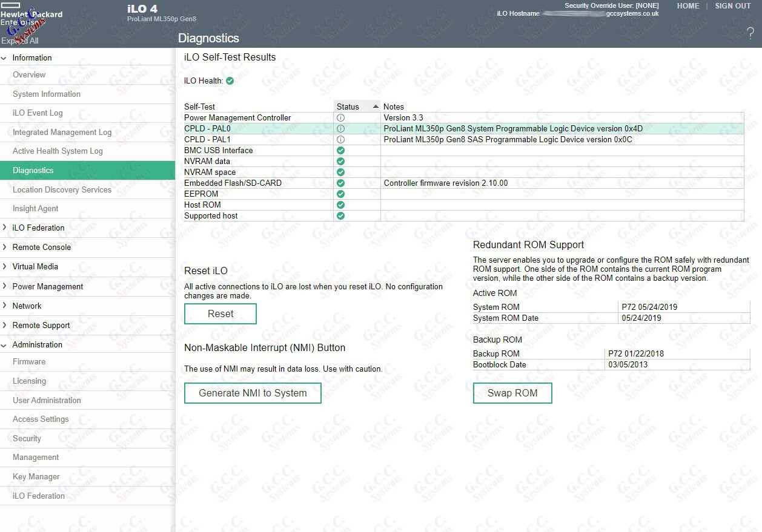Collapse the Administration section
The height and width of the screenshot is (532, 762).
coord(4,345)
